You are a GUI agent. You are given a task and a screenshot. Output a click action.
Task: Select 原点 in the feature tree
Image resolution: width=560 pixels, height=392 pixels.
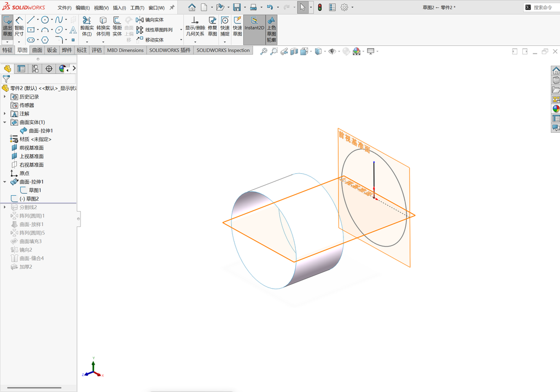(24, 173)
